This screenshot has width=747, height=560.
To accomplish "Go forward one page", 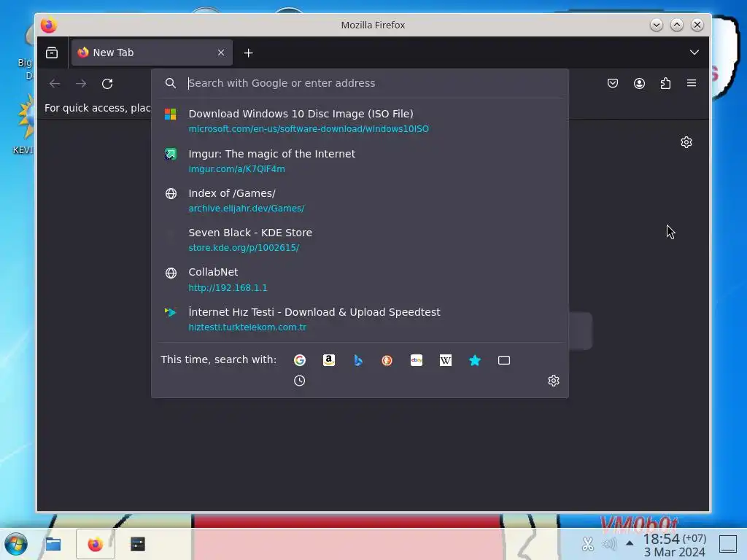I will pyautogui.click(x=81, y=84).
